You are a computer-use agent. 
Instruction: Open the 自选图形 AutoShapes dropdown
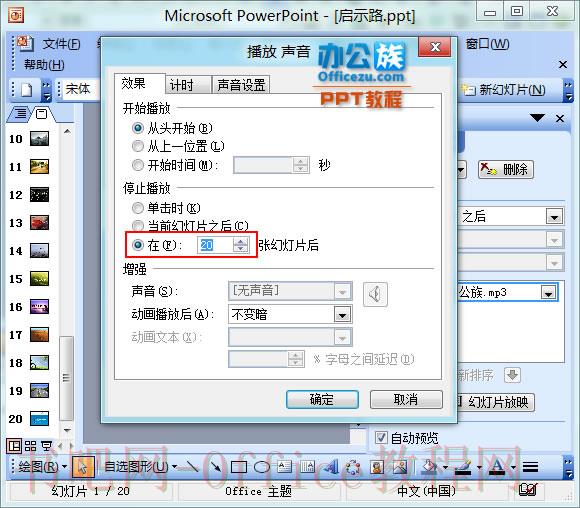point(141,467)
